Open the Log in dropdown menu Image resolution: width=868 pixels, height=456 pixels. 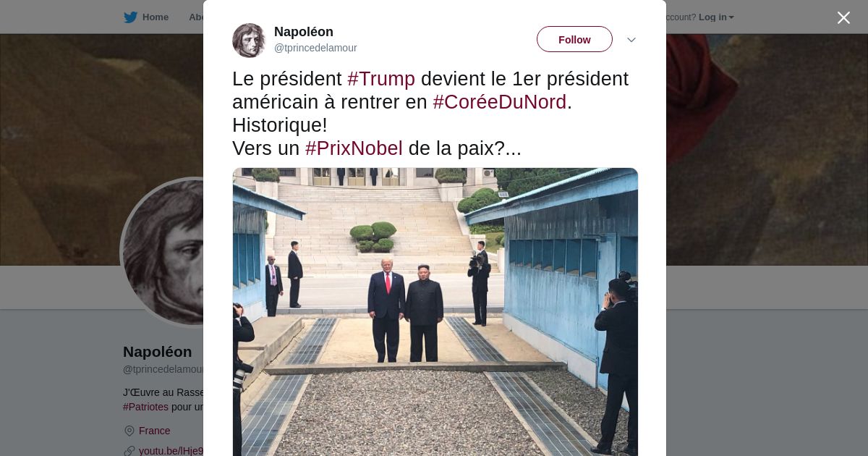(716, 17)
